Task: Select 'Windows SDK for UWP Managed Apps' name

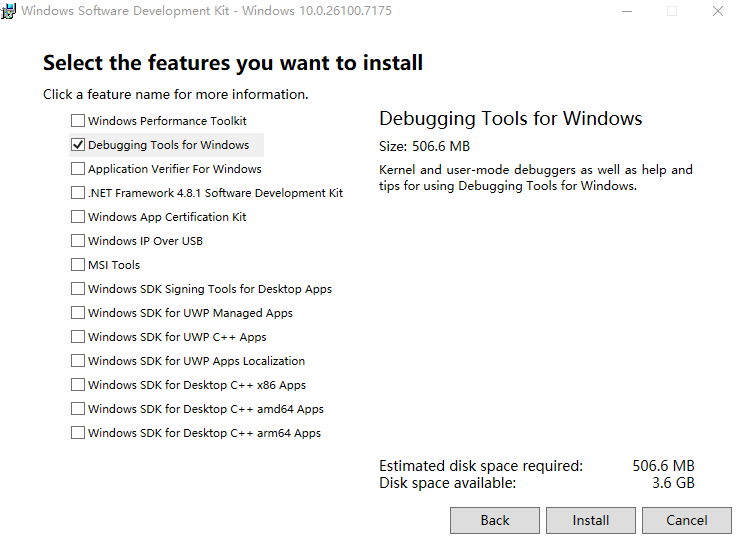Action: (190, 313)
